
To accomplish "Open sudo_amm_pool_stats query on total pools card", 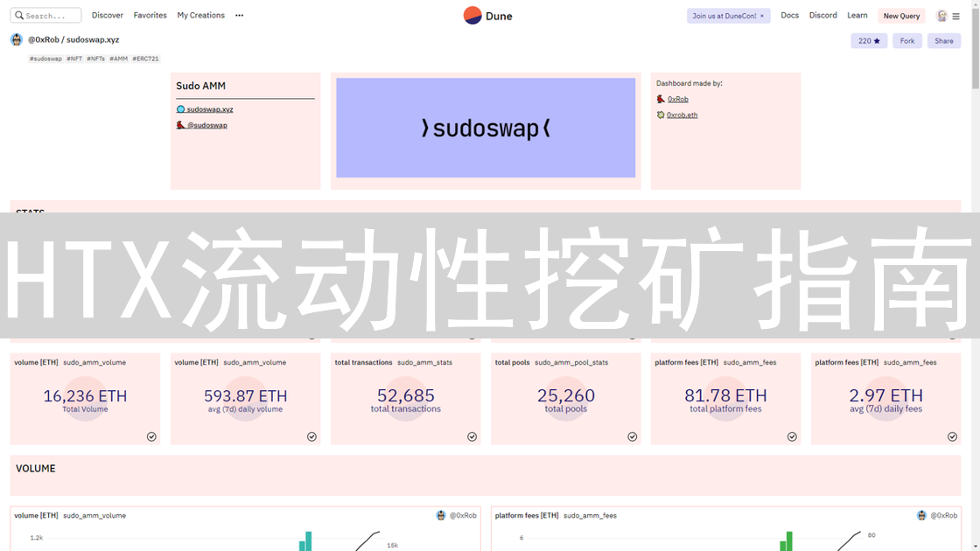I will tap(571, 362).
